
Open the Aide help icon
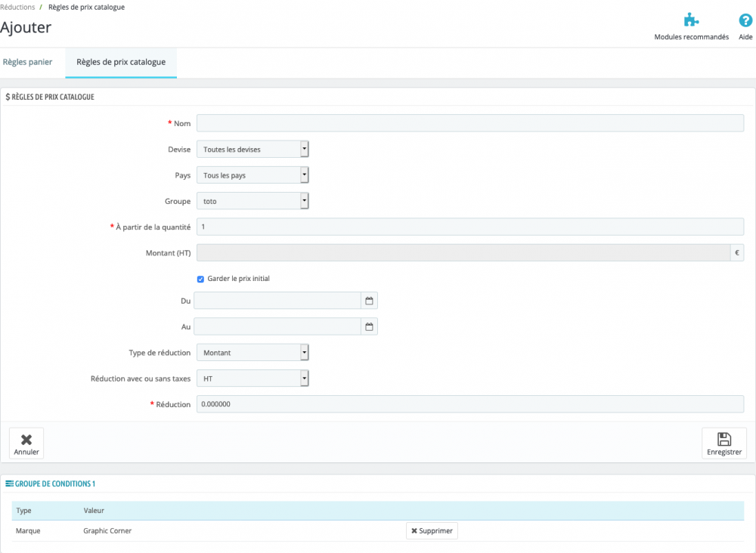(745, 20)
